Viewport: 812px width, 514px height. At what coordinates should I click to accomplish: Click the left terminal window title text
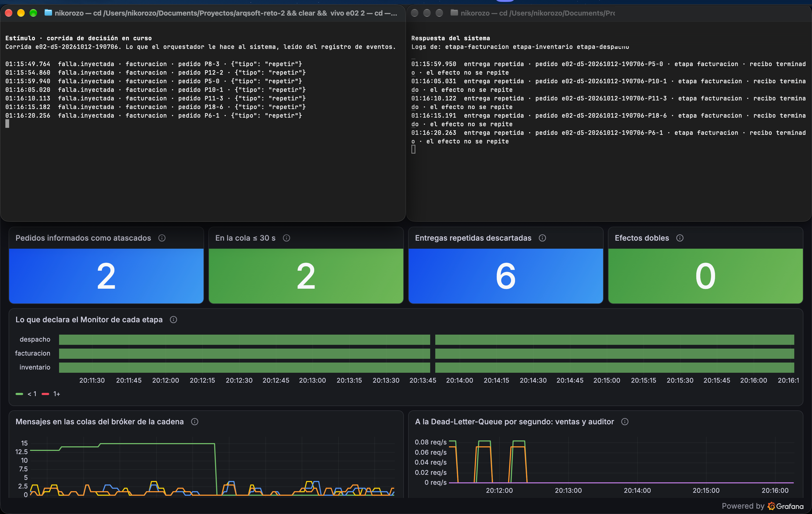(226, 13)
